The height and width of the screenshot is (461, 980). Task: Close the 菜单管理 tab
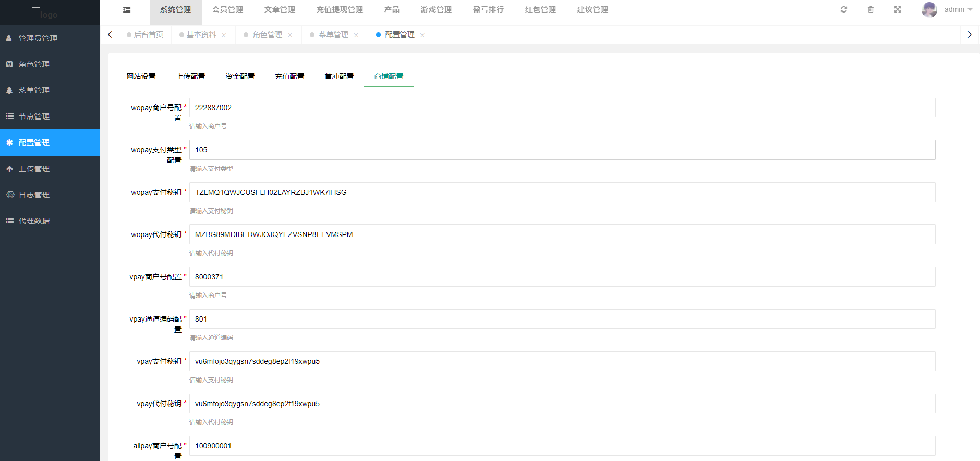pyautogui.click(x=356, y=35)
